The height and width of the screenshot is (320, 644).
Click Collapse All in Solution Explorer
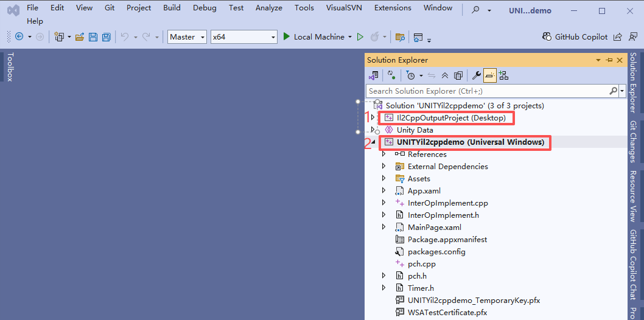(x=445, y=75)
